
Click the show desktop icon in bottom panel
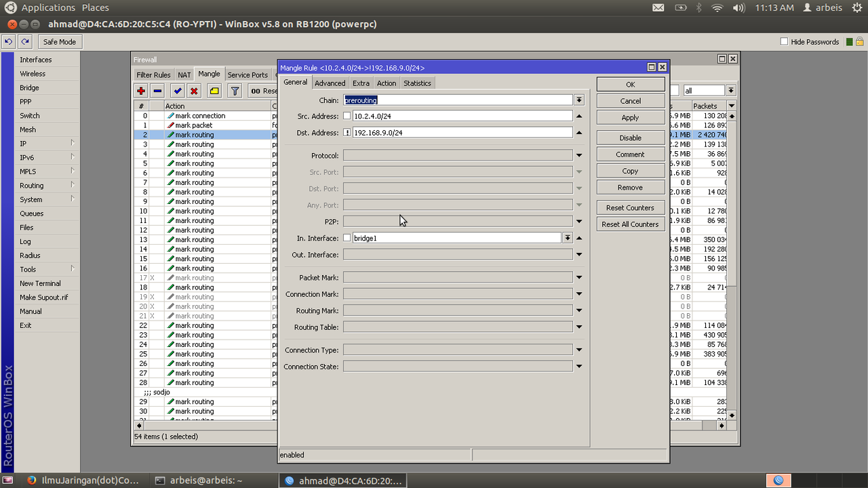click(x=9, y=481)
